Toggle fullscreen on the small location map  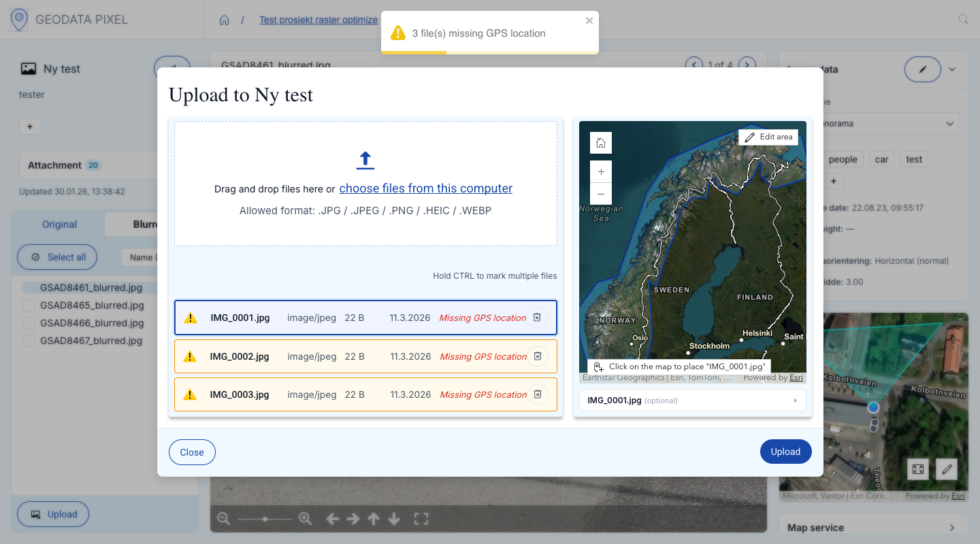(x=918, y=469)
